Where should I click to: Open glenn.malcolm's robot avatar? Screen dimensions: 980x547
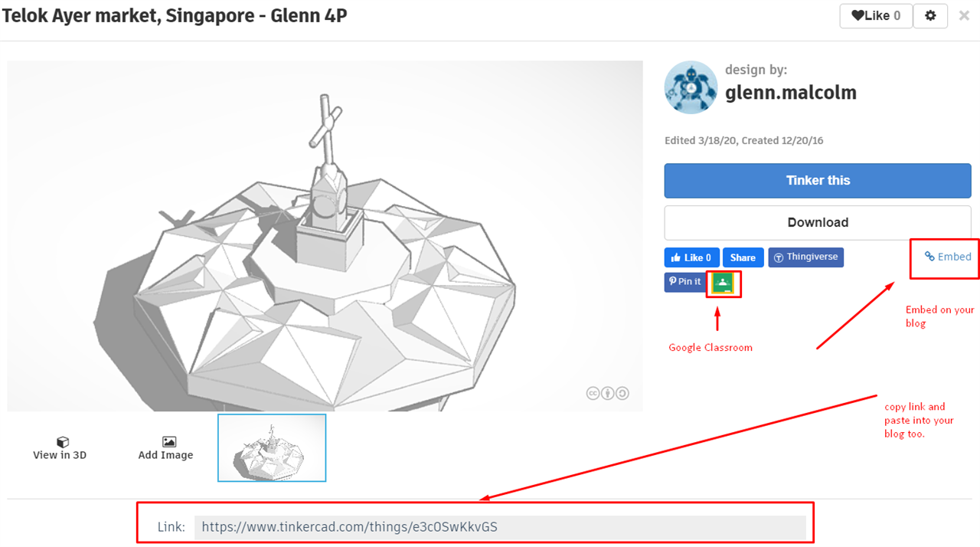691,87
